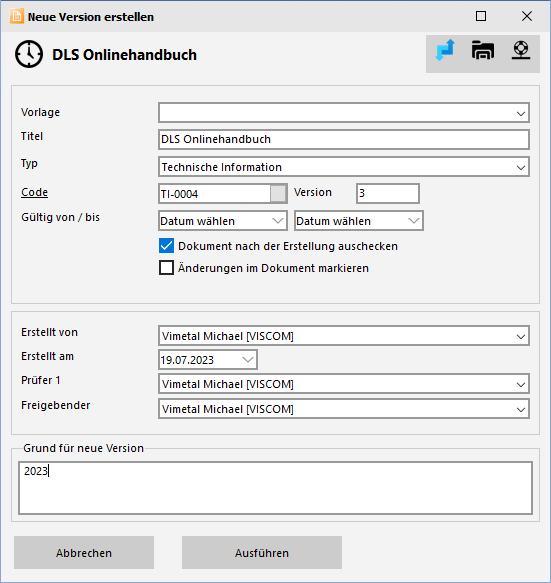Click the Freigebender label
Screen dimensions: 551x583
click(55, 405)
